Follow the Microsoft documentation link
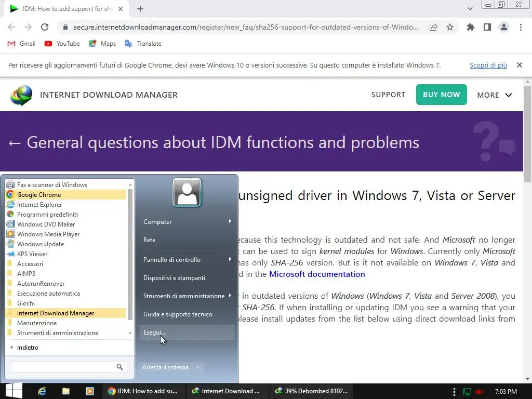Image resolution: width=532 pixels, height=399 pixels. [317, 274]
